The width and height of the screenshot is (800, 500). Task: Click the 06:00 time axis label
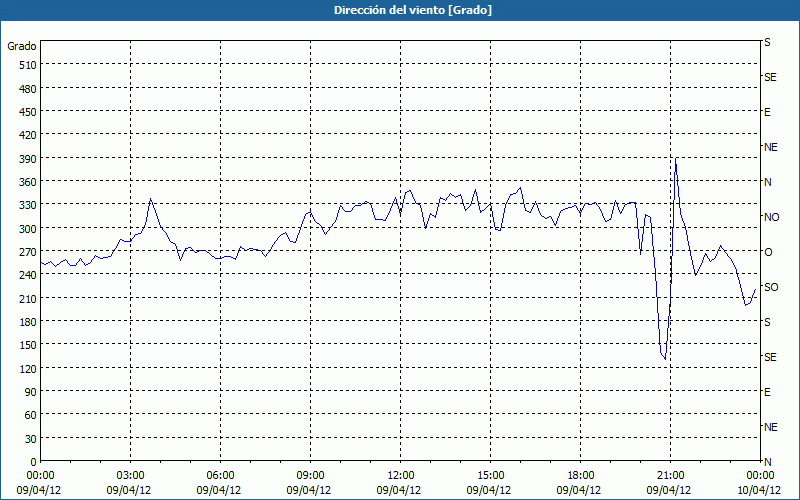tap(220, 476)
